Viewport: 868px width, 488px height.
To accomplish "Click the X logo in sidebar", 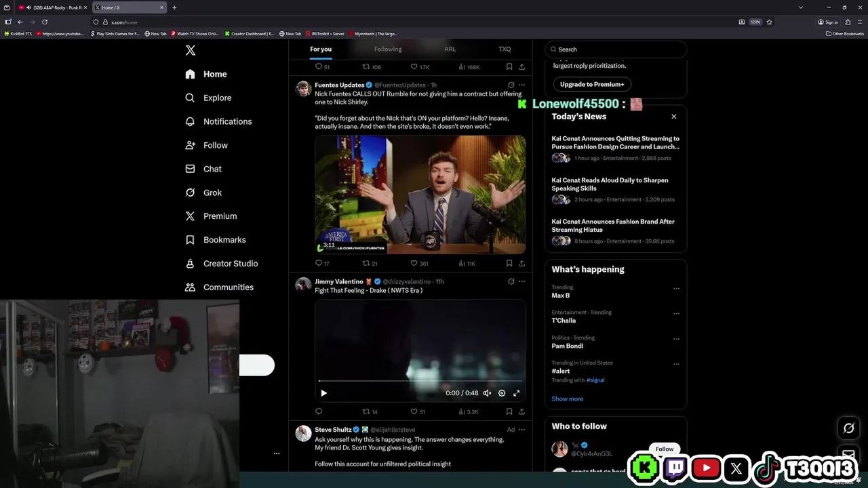I will (x=191, y=50).
